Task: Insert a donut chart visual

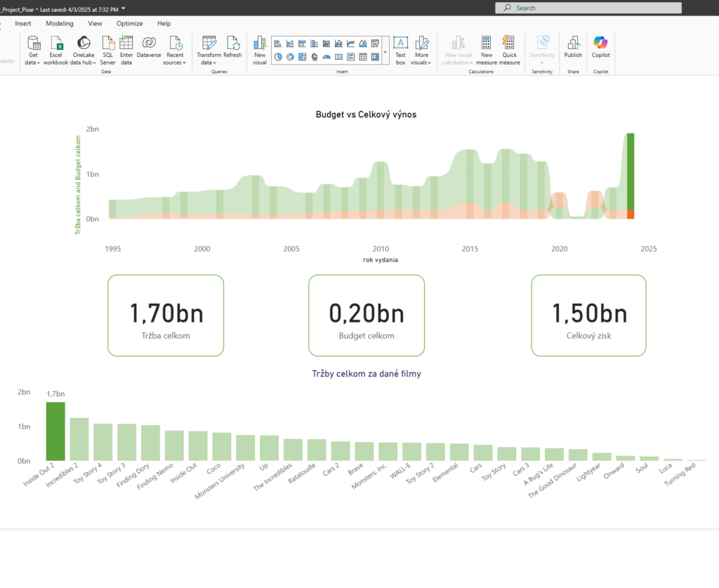Action: 290,57
